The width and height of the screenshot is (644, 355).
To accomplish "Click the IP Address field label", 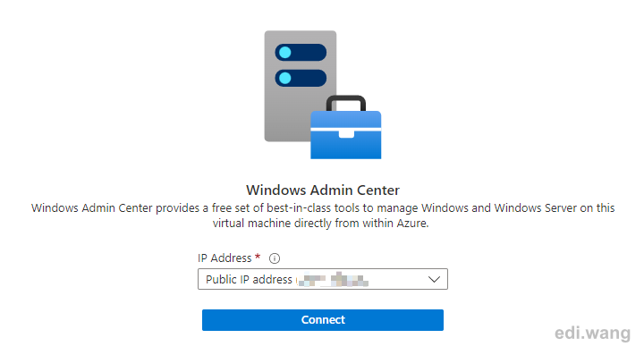I will 225,258.
